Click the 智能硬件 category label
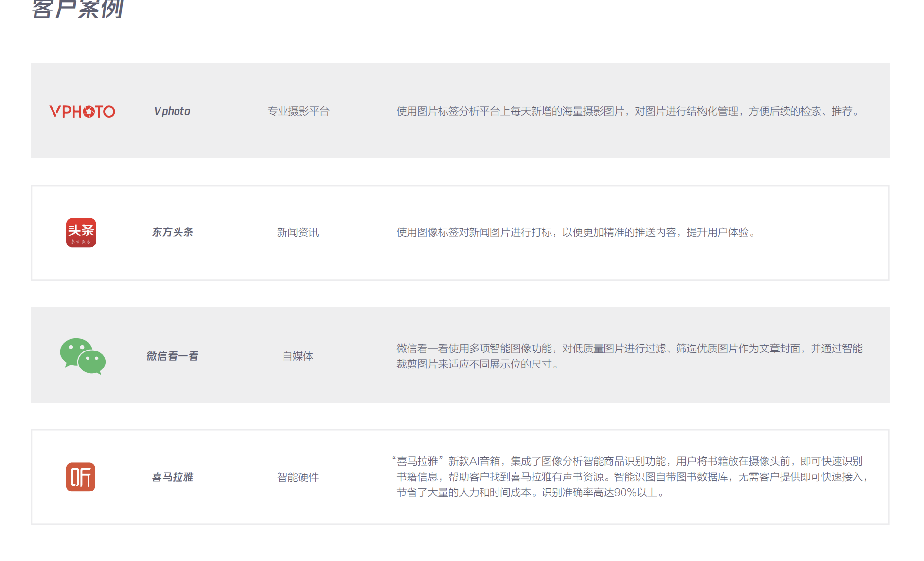Screen dimensions: 924x561 coord(298,477)
